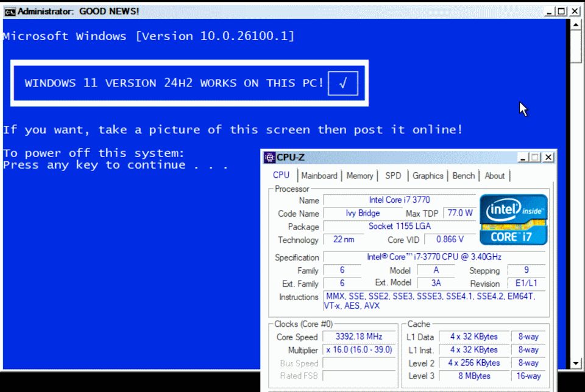The image size is (585, 392).
Task: Click the Multiplier value 'x 16.0 (16.0 - 39.0)'
Action: click(359, 349)
